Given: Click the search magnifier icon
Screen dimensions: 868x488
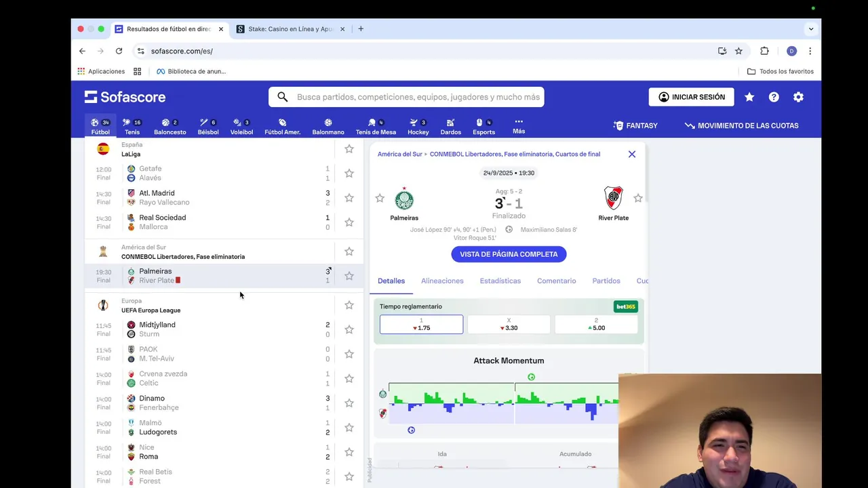Looking at the screenshot, I should [x=283, y=97].
